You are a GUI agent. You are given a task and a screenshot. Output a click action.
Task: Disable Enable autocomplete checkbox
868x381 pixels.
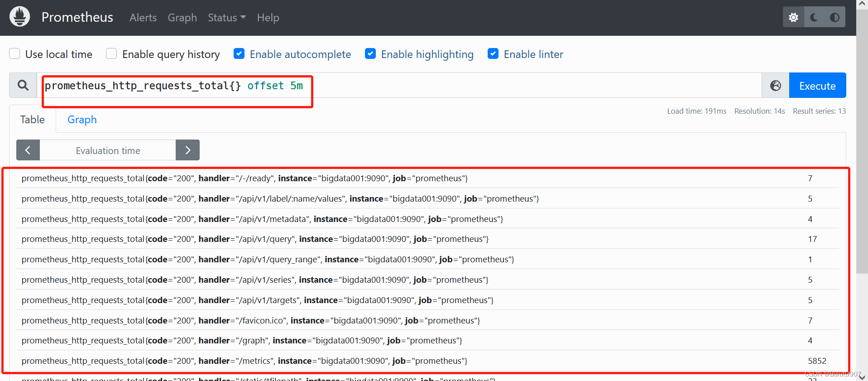pos(239,54)
